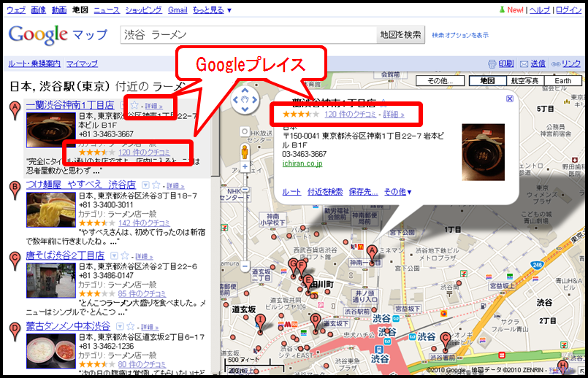This screenshot has height=378, width=588.
Task: Click the link chain icon
Action: [x=556, y=64]
